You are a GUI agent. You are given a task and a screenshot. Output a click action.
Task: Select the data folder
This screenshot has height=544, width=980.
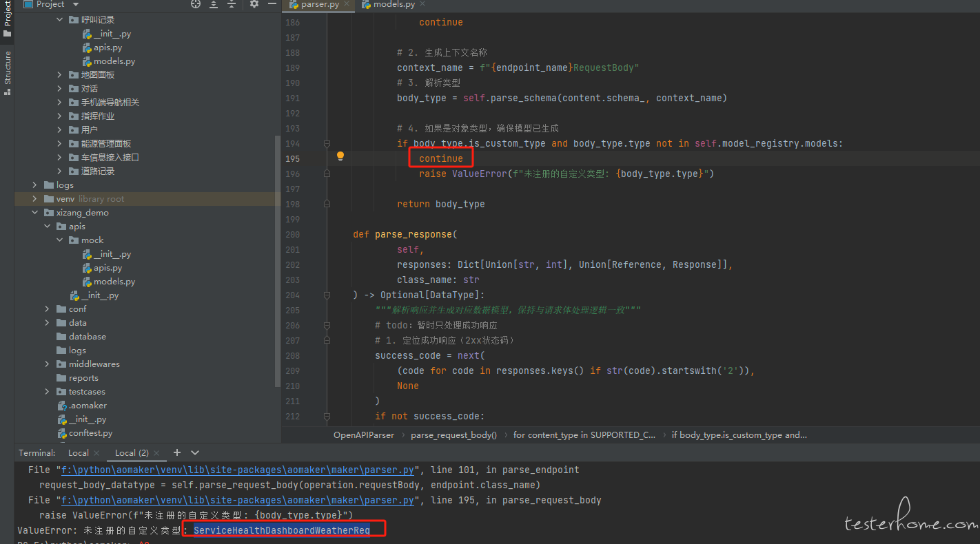coord(77,323)
